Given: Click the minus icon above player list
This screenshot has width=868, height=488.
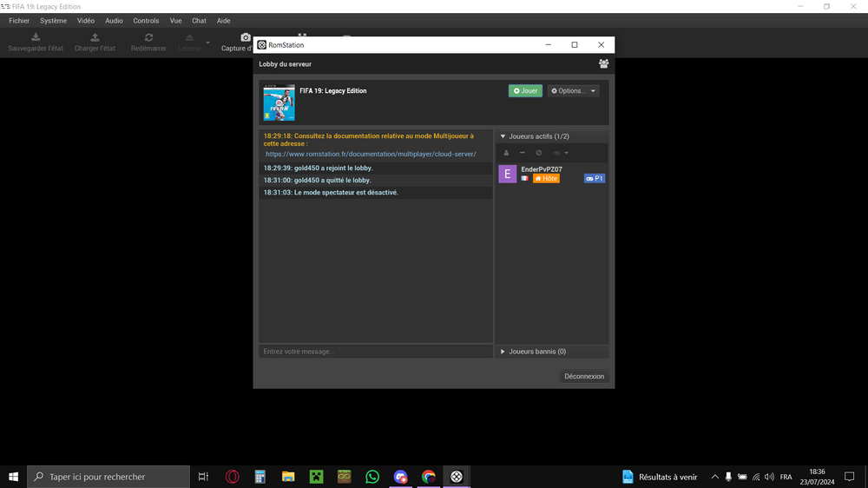Looking at the screenshot, I should click(523, 153).
